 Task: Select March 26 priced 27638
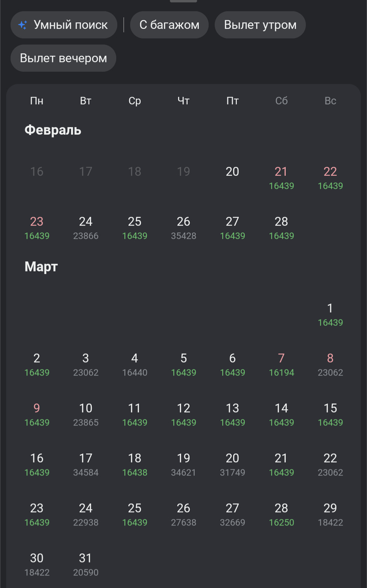coord(183,514)
